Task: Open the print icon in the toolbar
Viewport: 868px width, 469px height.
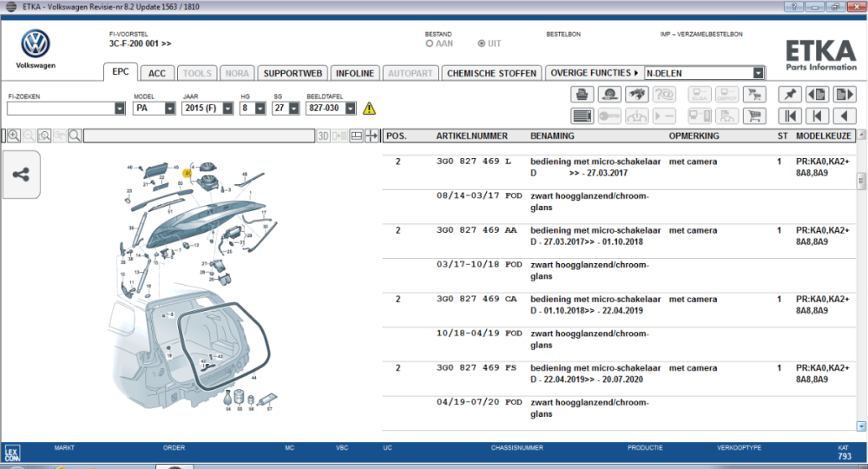Action: coord(582,94)
